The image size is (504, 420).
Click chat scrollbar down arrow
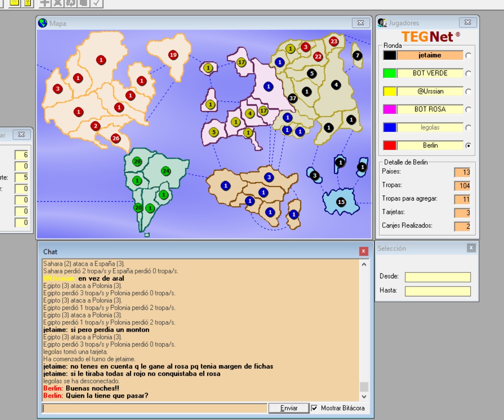pyautogui.click(x=364, y=397)
